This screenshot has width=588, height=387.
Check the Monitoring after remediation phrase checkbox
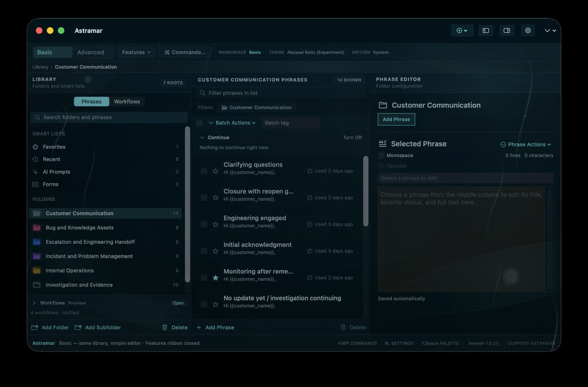204,278
